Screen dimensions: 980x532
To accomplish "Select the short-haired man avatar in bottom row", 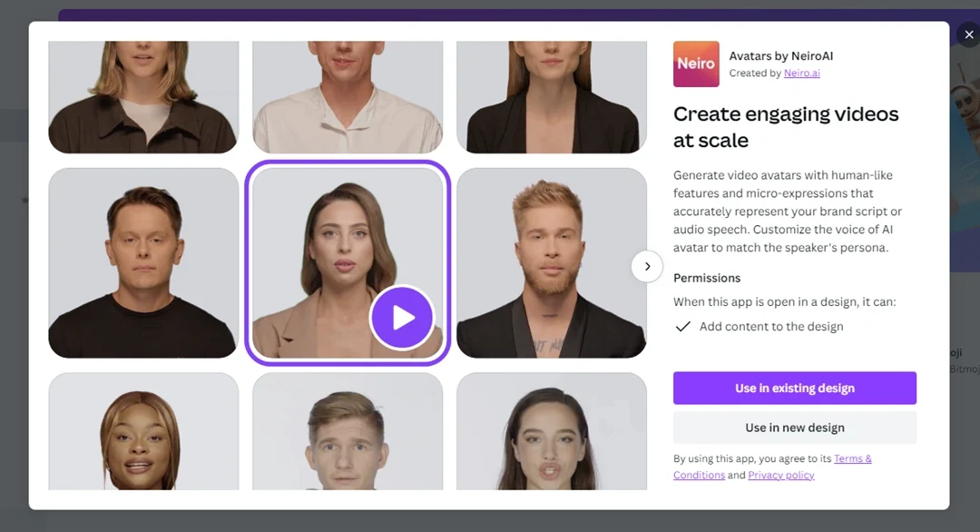I will click(348, 431).
